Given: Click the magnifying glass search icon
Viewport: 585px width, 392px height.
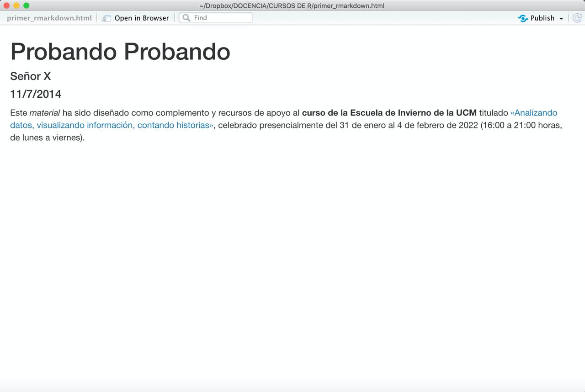Looking at the screenshot, I should point(186,18).
